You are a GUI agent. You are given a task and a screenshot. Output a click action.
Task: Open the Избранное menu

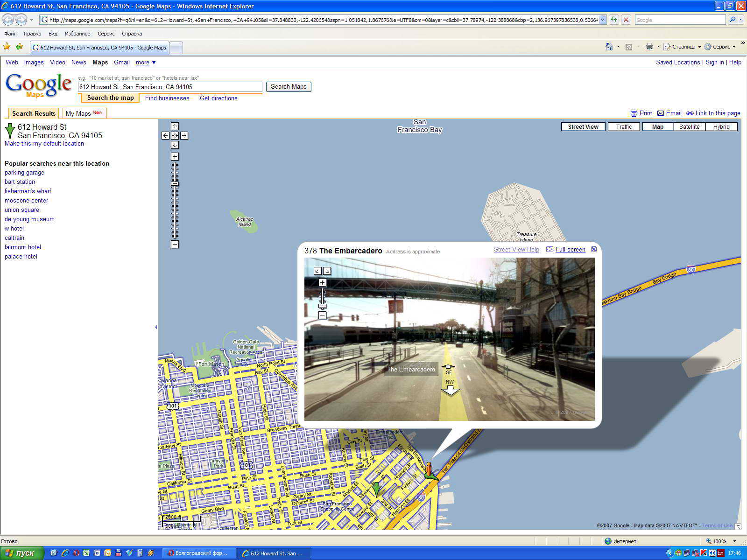click(x=78, y=34)
